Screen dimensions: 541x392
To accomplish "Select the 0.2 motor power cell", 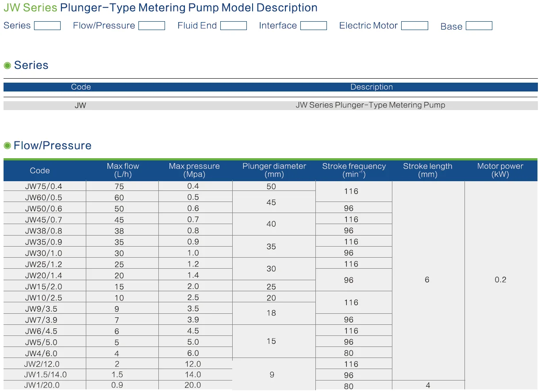I will tap(500, 280).
